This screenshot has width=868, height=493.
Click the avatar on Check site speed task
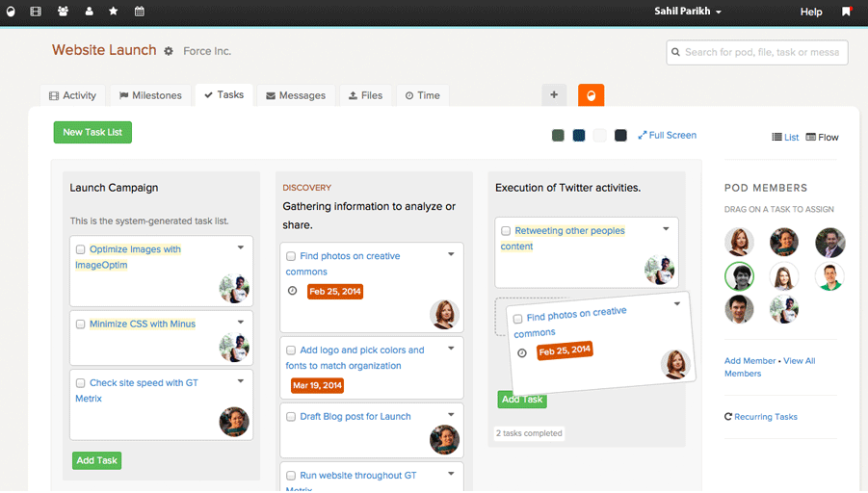click(234, 422)
